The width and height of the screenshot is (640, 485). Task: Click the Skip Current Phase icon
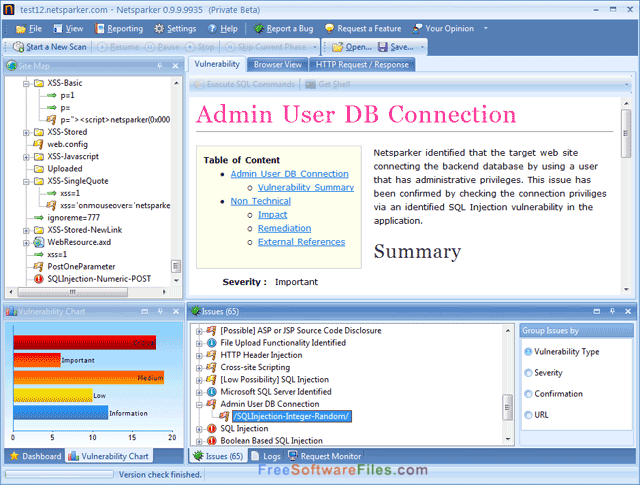(230, 47)
